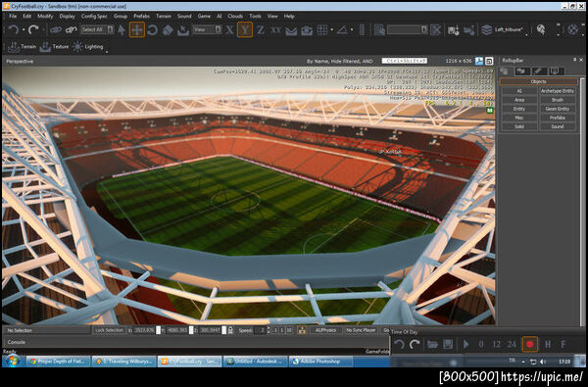
Task: Click the Windows Start orb
Action: [x=12, y=362]
